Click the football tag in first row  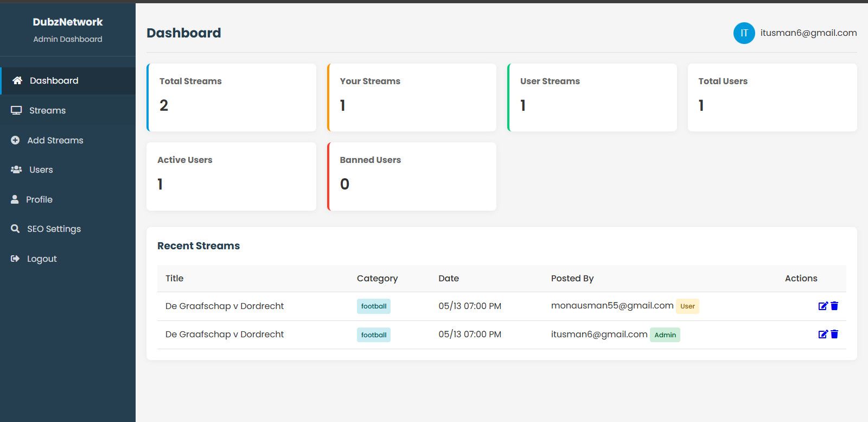pos(374,306)
